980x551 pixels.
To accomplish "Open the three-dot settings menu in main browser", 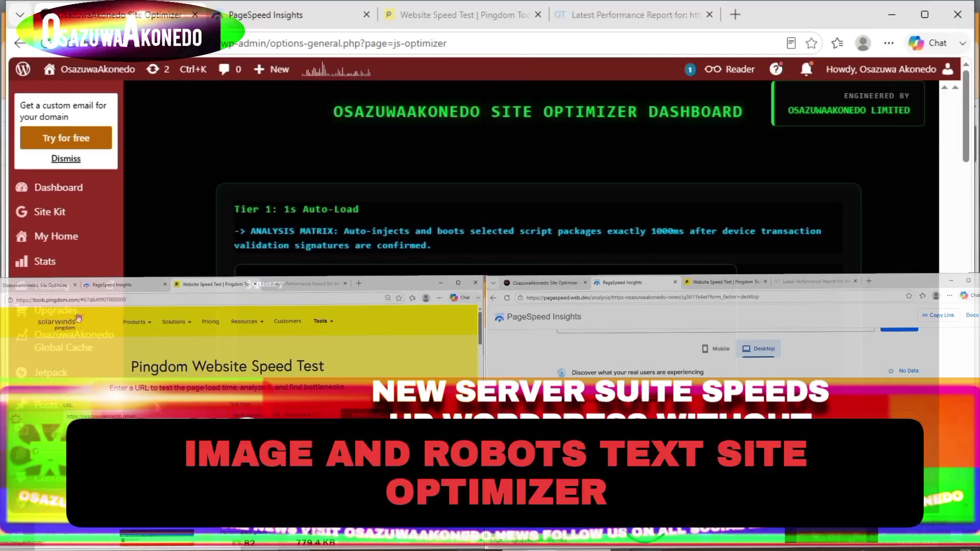I will tap(889, 43).
